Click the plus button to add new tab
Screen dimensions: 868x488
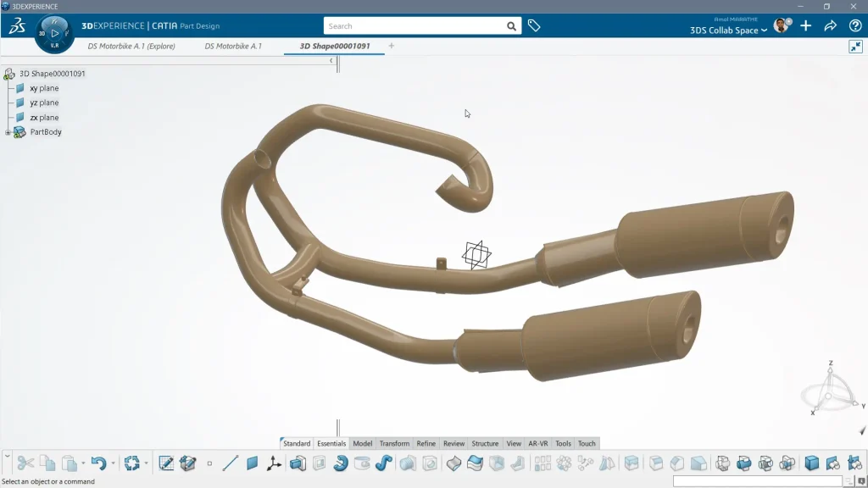(392, 46)
